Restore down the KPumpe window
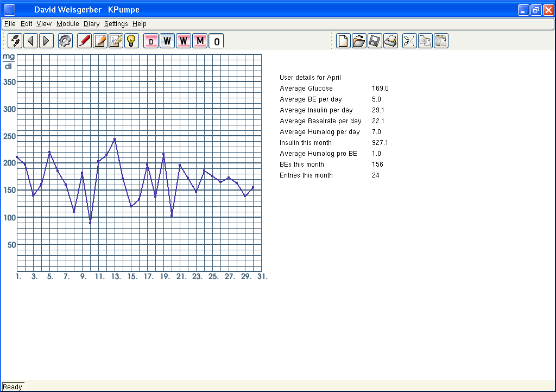 coord(536,10)
